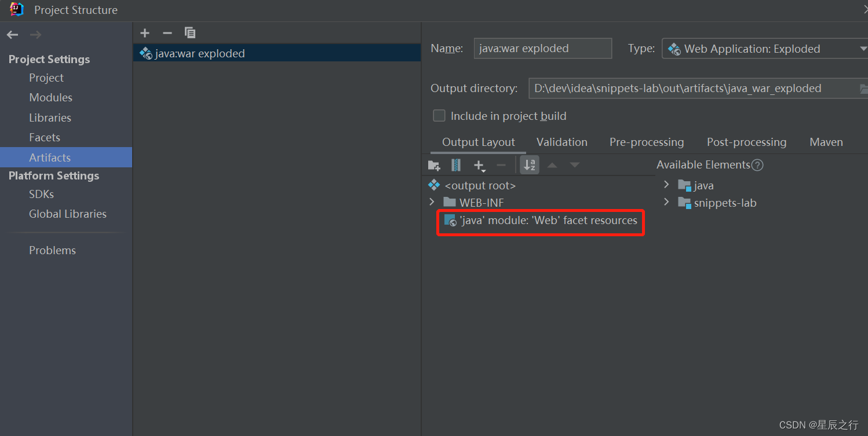Open Modules settings page

click(x=51, y=97)
